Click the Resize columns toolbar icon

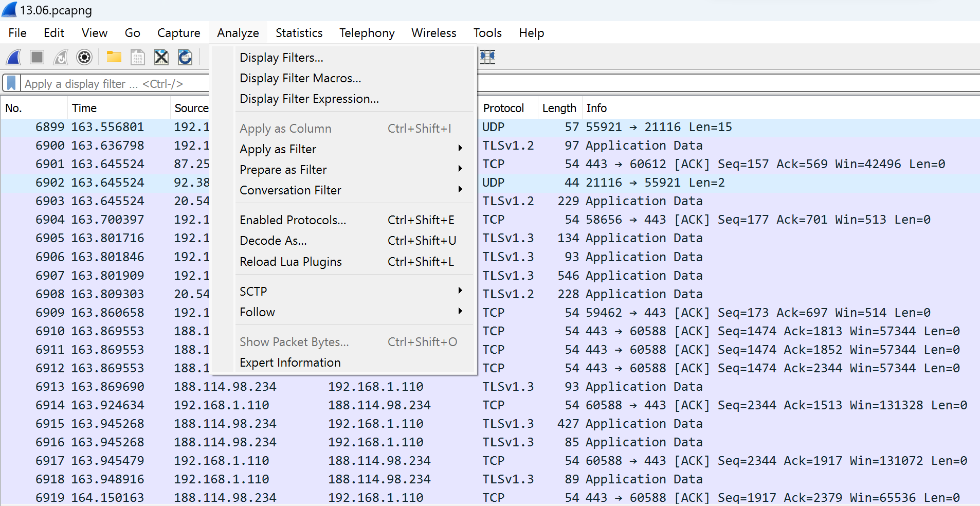click(x=488, y=57)
